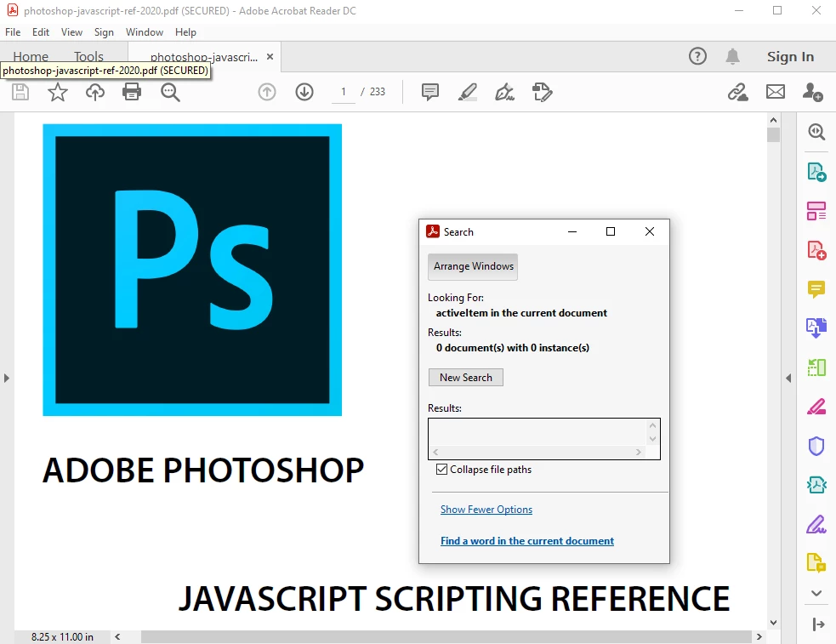
Task: Hide the right pane via small triangle
Action: tap(788, 378)
